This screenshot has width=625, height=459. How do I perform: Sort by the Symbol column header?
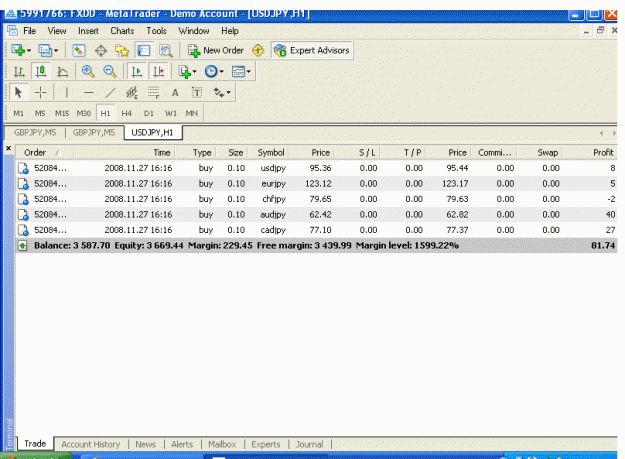tap(271, 153)
